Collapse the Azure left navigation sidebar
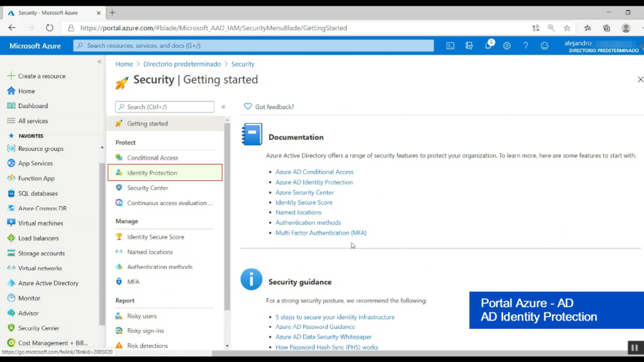Viewport: 644px width, 362px height. coord(99,62)
